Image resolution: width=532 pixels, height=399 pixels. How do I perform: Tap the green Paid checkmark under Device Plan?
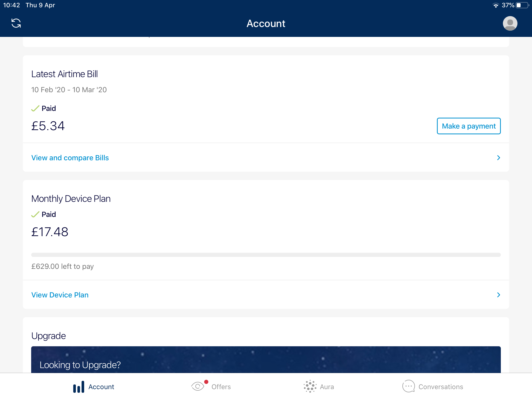pyautogui.click(x=35, y=214)
